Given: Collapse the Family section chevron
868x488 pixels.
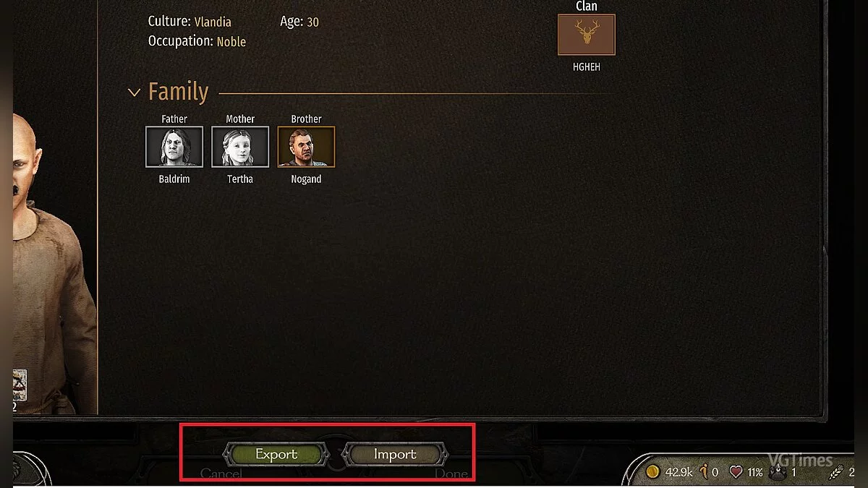Looking at the screenshot, I should (134, 93).
